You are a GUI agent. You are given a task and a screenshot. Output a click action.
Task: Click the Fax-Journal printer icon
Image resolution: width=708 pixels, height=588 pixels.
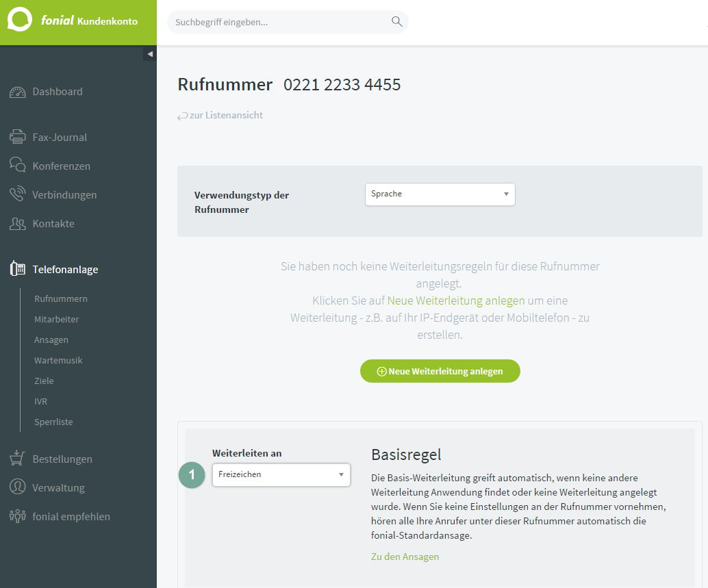(x=18, y=137)
